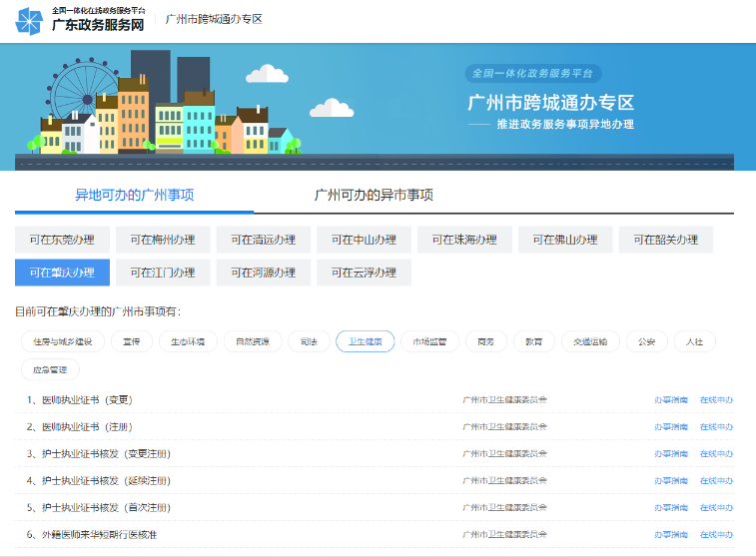Click the 广东政务服务网 logo icon
The width and height of the screenshot is (756, 557).
click(x=30, y=20)
